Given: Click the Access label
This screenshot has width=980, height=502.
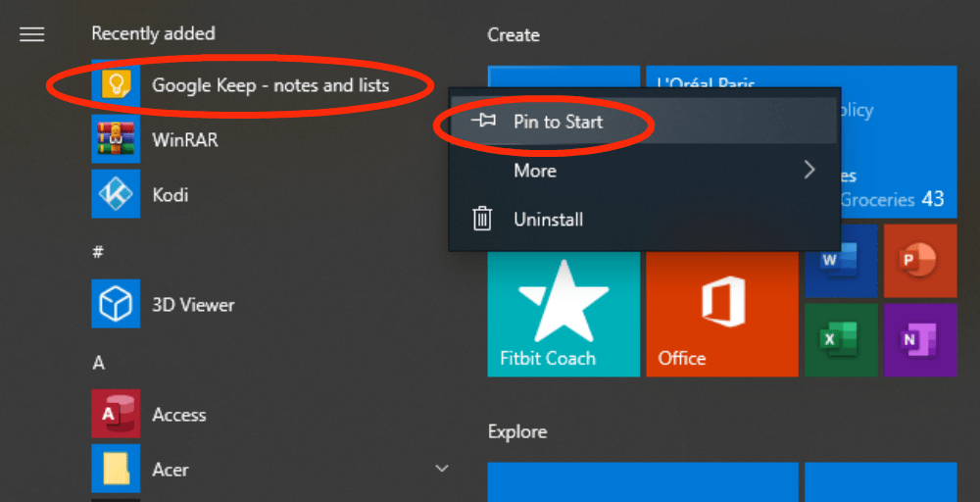Looking at the screenshot, I should 179,415.
